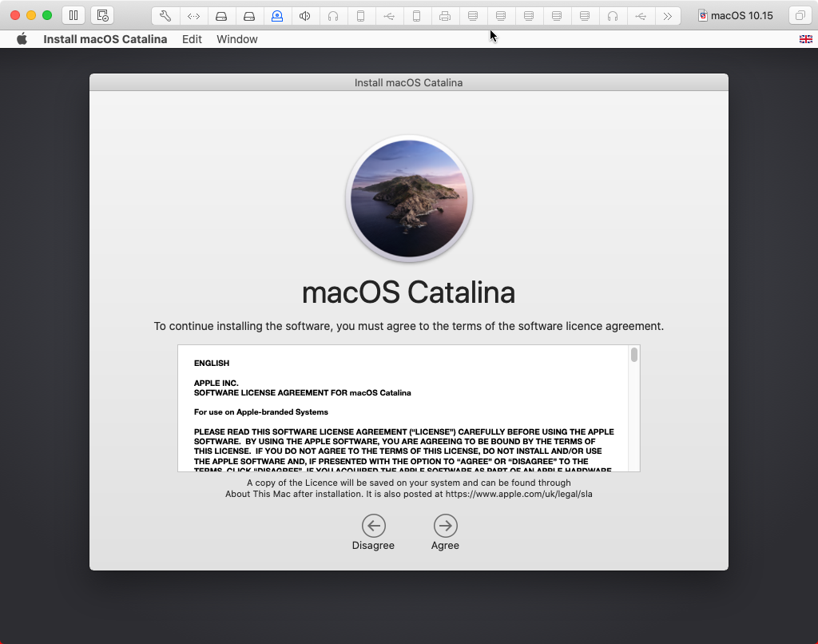
Task: Expand the toolbar overflow chevron
Action: tap(669, 15)
